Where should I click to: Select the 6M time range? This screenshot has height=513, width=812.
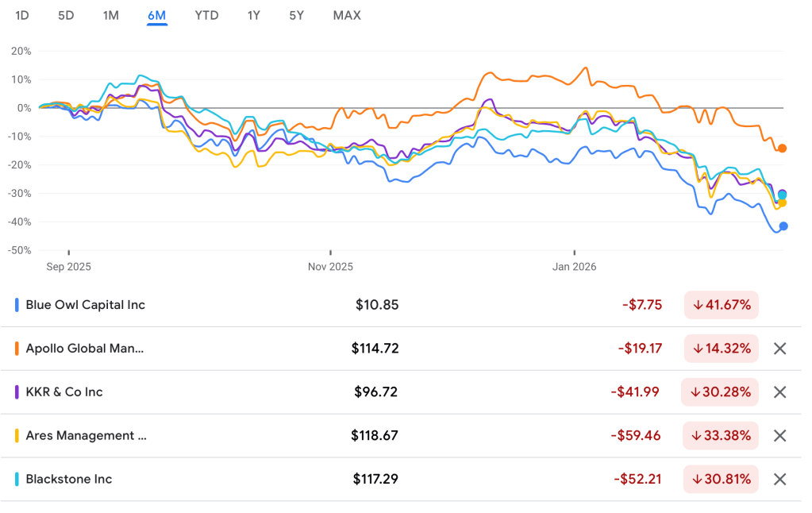click(x=157, y=15)
